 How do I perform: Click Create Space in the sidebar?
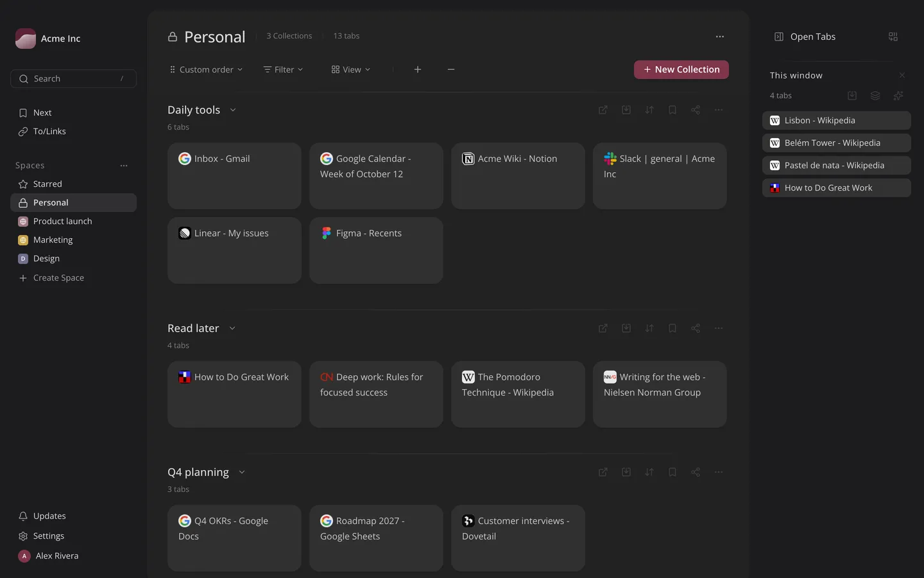73,278
